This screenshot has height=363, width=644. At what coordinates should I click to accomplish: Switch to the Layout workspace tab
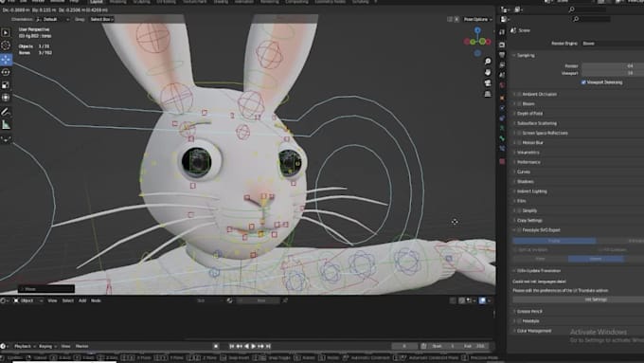point(96,2)
